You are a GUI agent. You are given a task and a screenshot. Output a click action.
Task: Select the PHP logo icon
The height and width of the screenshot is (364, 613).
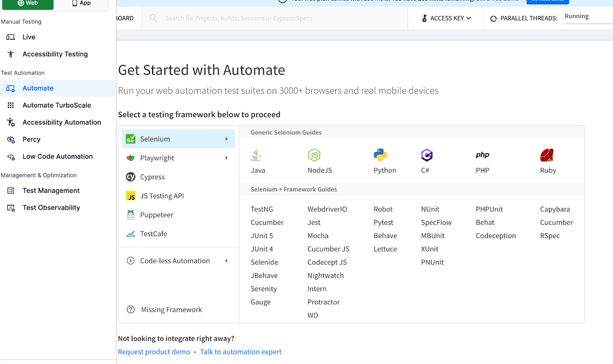coord(482,155)
